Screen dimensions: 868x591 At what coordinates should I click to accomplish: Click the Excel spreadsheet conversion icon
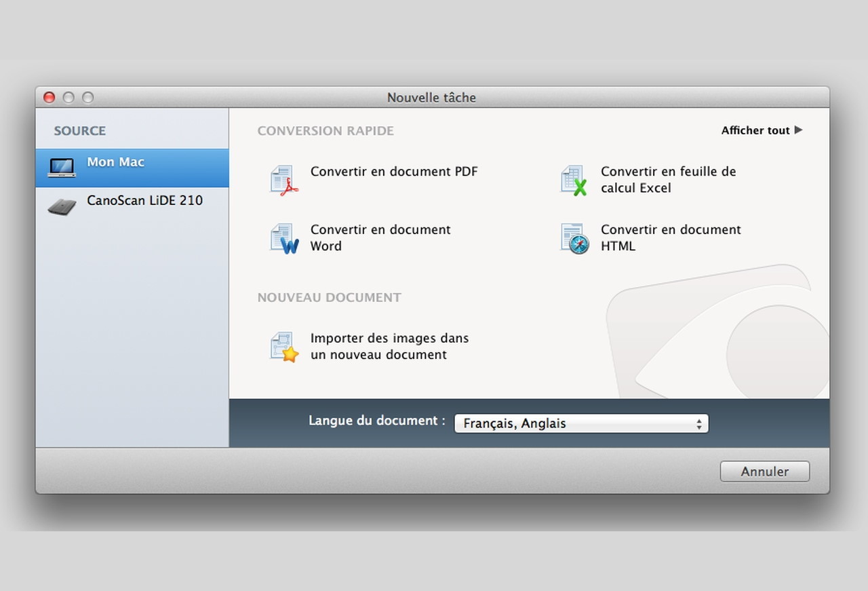click(x=574, y=180)
